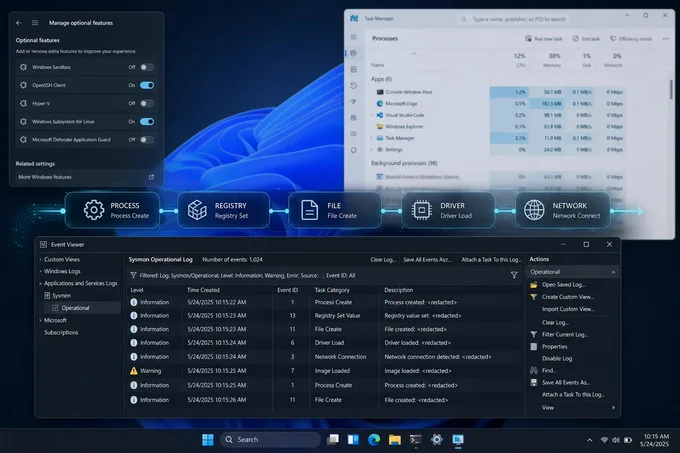The width and height of the screenshot is (680, 453).
Task: Expand View submenu in Actions pane
Action: point(613,408)
